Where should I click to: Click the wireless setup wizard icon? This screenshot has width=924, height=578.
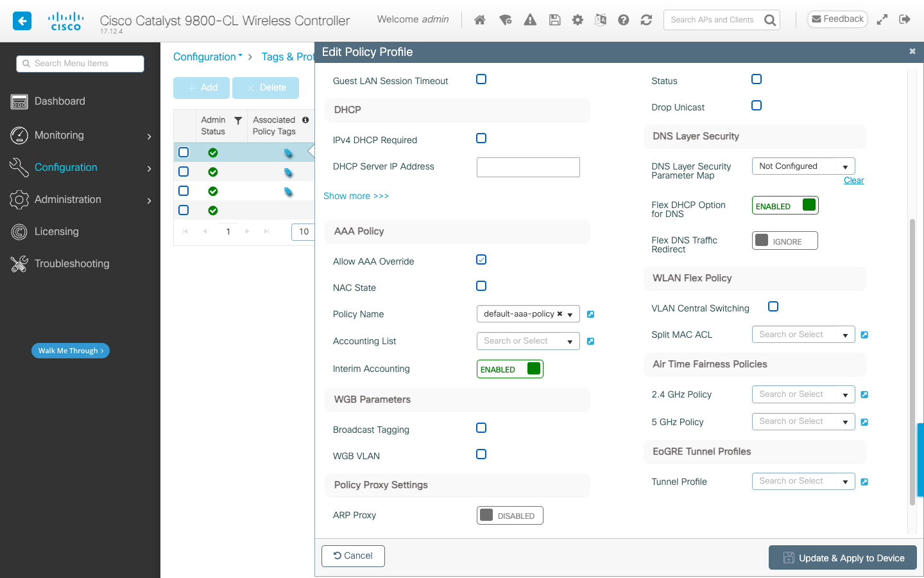(506, 19)
